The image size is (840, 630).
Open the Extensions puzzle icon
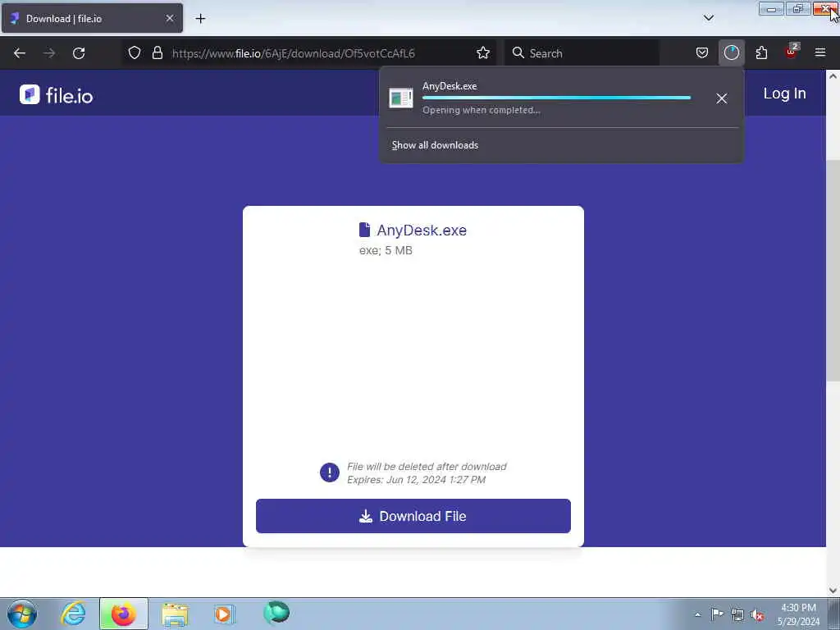761,53
